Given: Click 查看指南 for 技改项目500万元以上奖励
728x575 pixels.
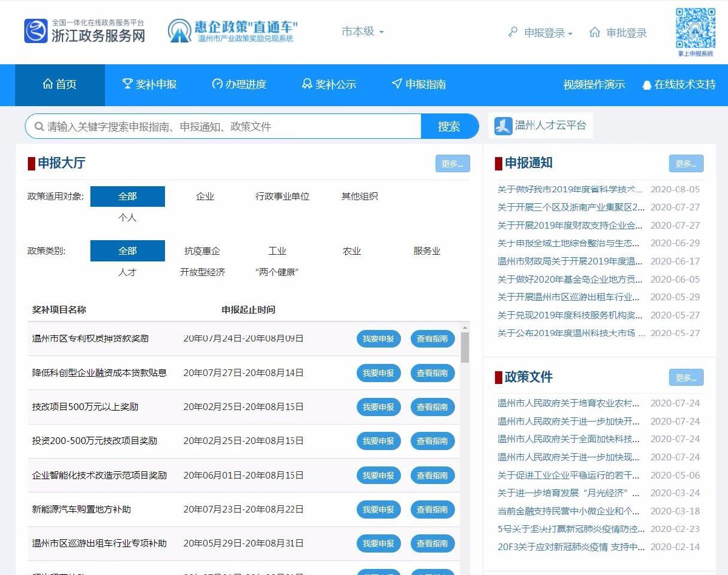Looking at the screenshot, I should [x=432, y=407].
